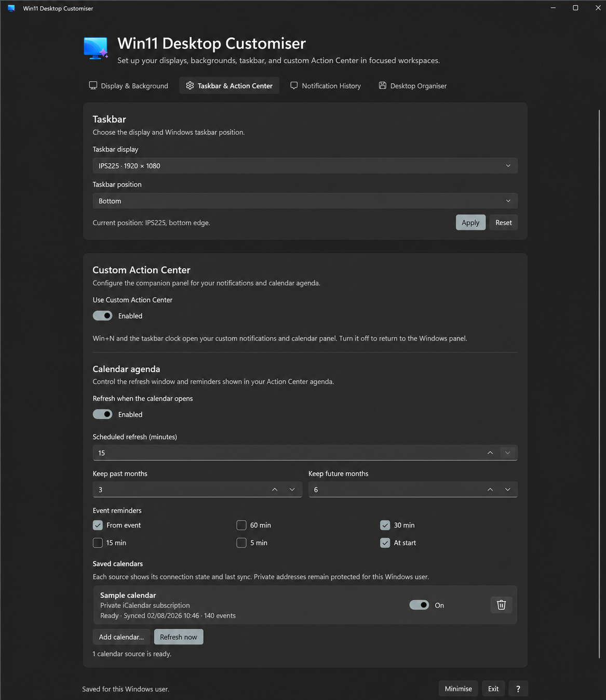Click the 'Current position: IPS225, bottom edge.' text
The width and height of the screenshot is (606, 700).
pyautogui.click(x=152, y=222)
